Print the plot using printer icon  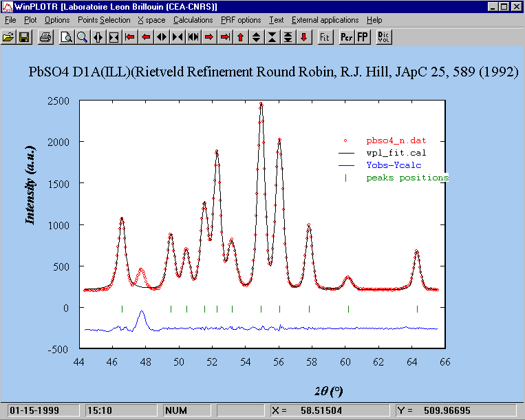45,36
